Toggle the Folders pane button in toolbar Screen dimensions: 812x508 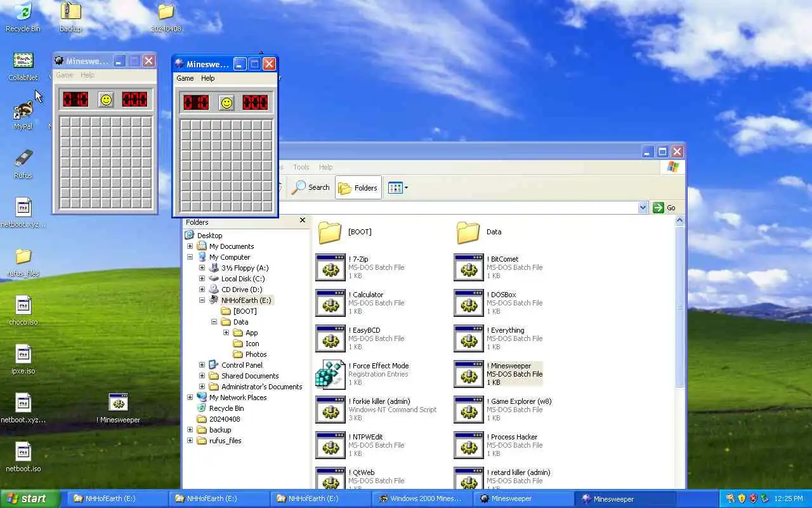[358, 187]
